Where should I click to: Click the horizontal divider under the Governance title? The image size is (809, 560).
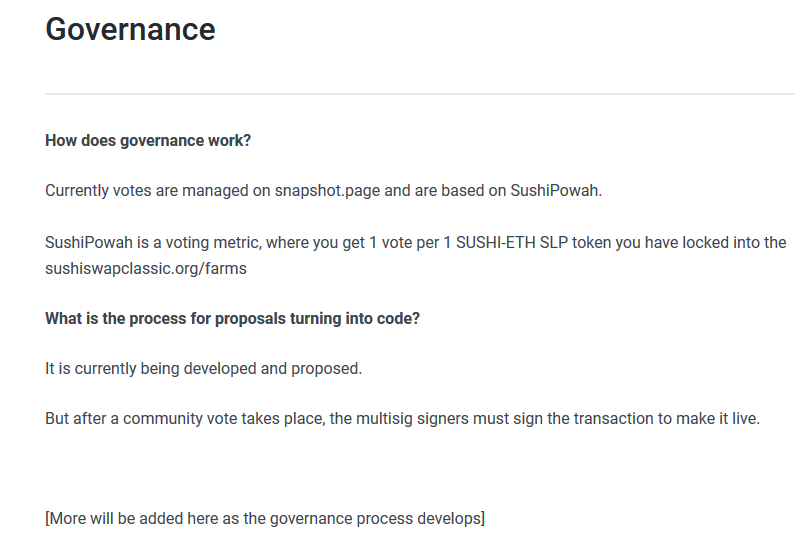[x=420, y=94]
